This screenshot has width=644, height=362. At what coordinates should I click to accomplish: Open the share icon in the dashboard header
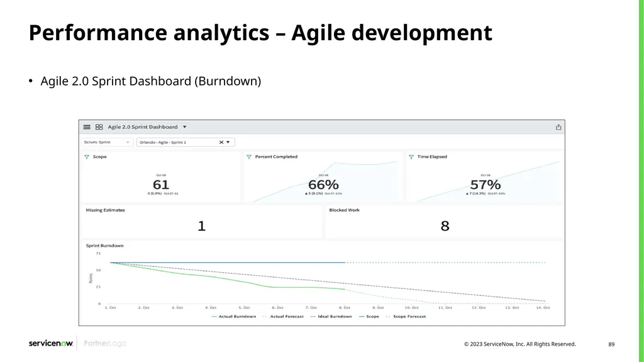pos(558,127)
